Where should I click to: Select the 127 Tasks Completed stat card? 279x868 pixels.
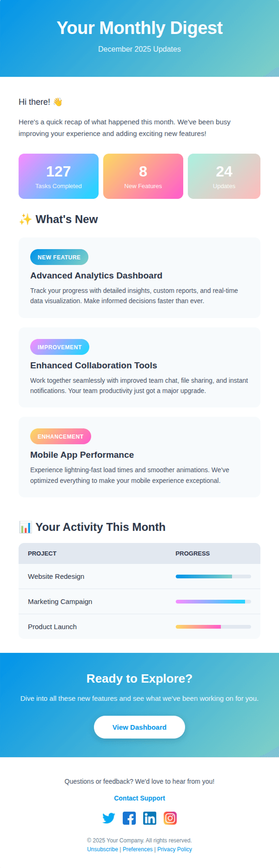pyautogui.click(x=59, y=176)
